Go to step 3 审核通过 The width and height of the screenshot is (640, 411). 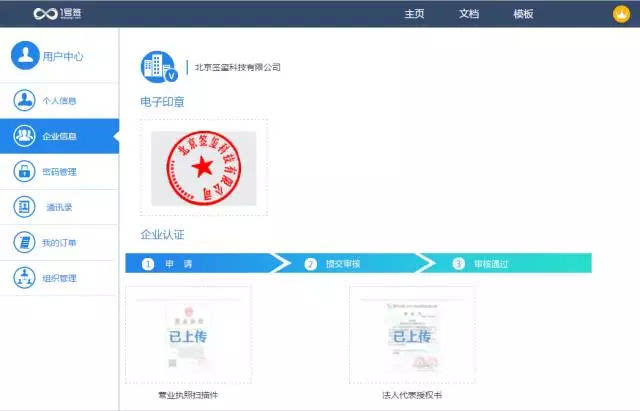508,264
